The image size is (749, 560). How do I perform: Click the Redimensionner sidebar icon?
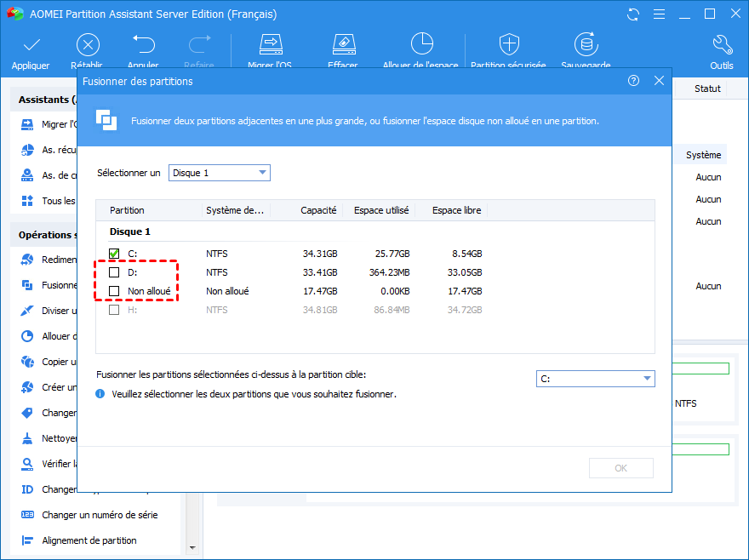pos(27,260)
